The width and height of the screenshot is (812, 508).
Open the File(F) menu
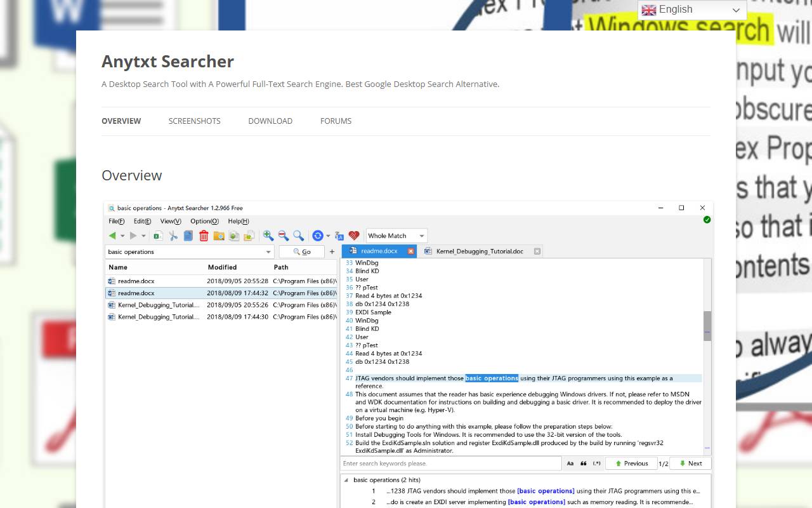[117, 221]
